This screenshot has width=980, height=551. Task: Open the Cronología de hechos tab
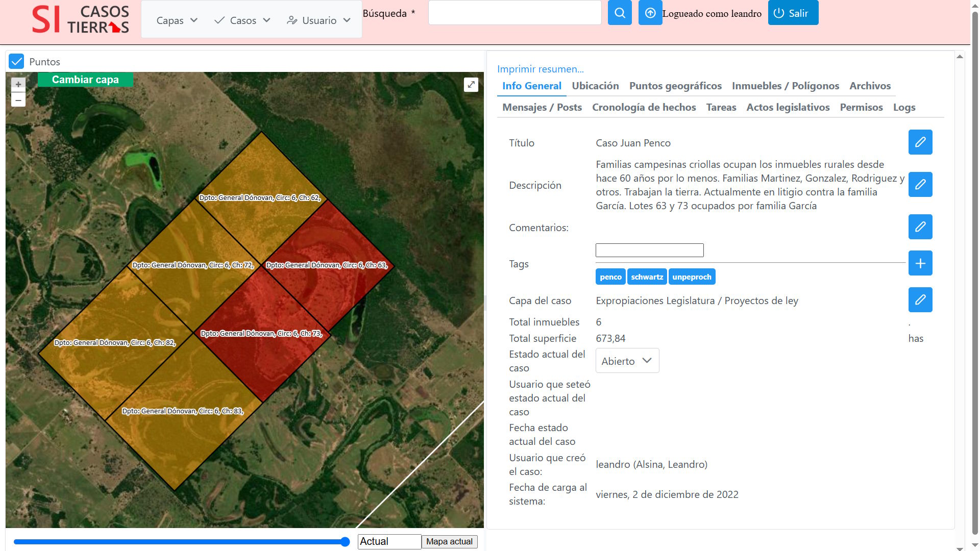pyautogui.click(x=644, y=107)
